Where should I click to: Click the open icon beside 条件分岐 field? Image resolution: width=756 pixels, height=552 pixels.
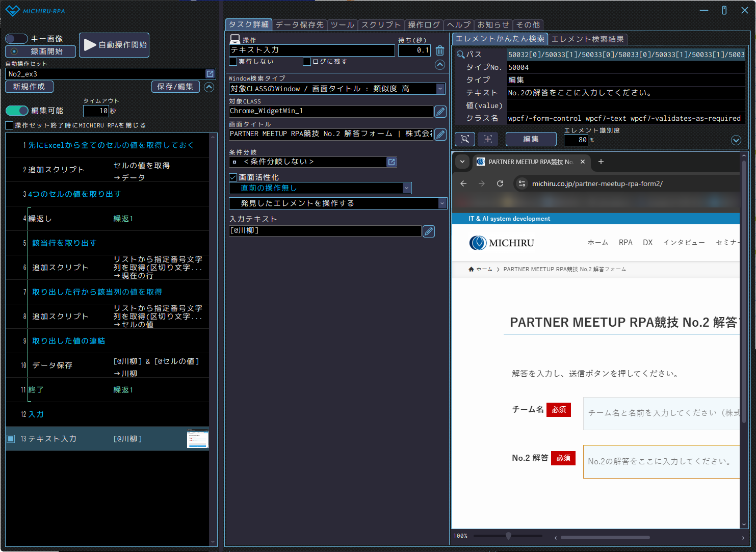point(392,162)
